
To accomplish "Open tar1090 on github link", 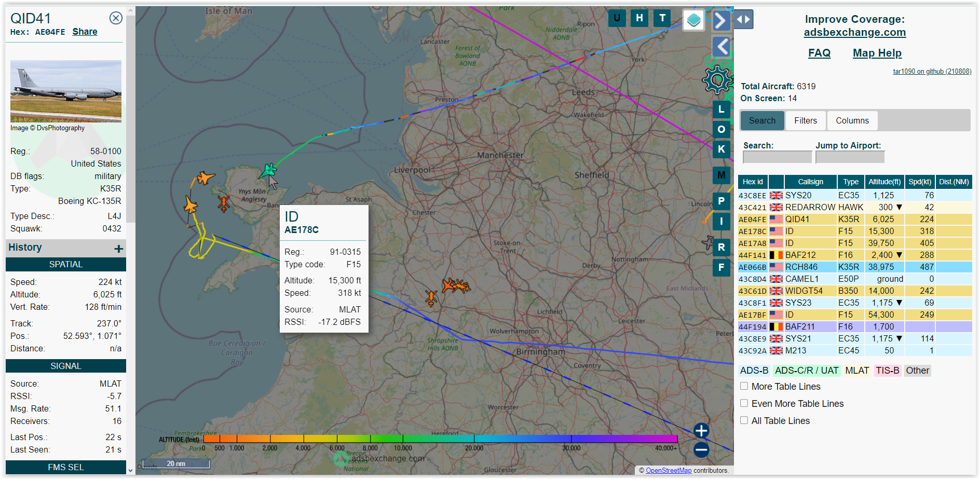I will point(932,72).
